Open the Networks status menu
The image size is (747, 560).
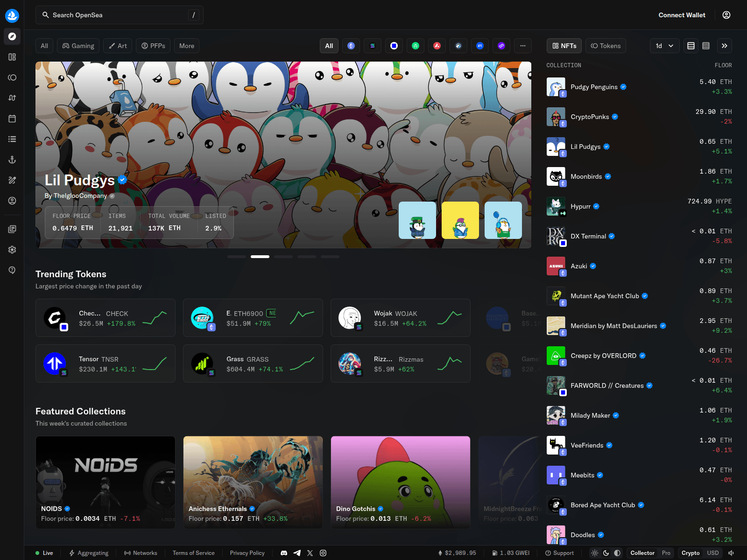[x=141, y=553]
